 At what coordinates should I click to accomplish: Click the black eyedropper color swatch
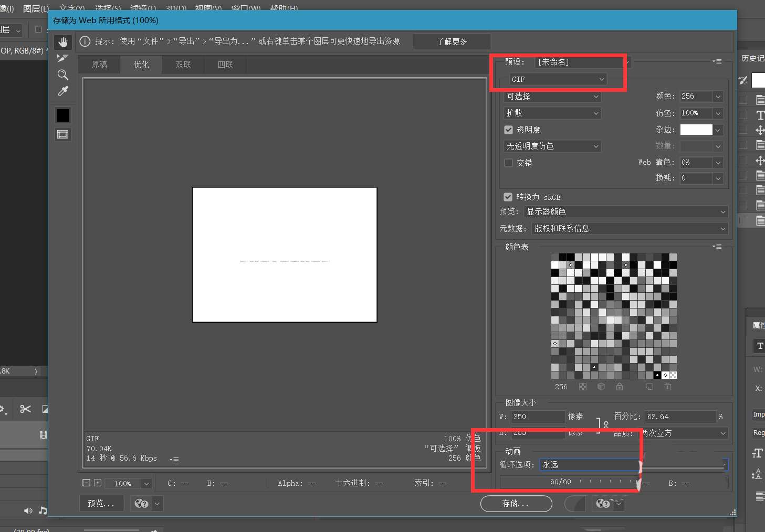(x=63, y=115)
